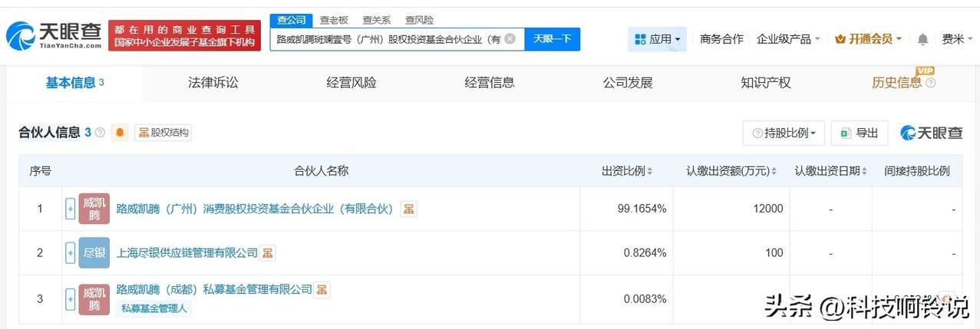Open the 股权结构 equity structure button

click(x=163, y=133)
